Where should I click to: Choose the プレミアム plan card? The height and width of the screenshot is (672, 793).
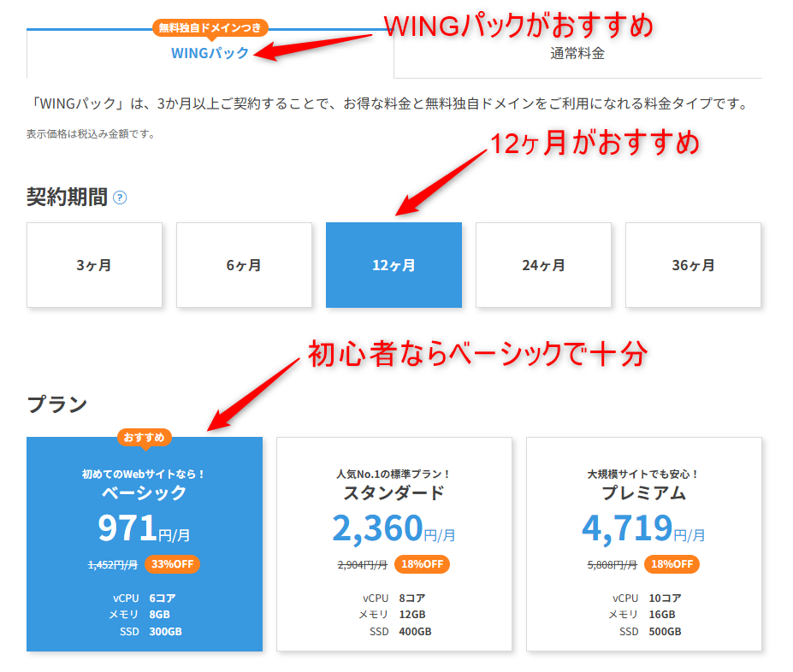tap(644, 544)
